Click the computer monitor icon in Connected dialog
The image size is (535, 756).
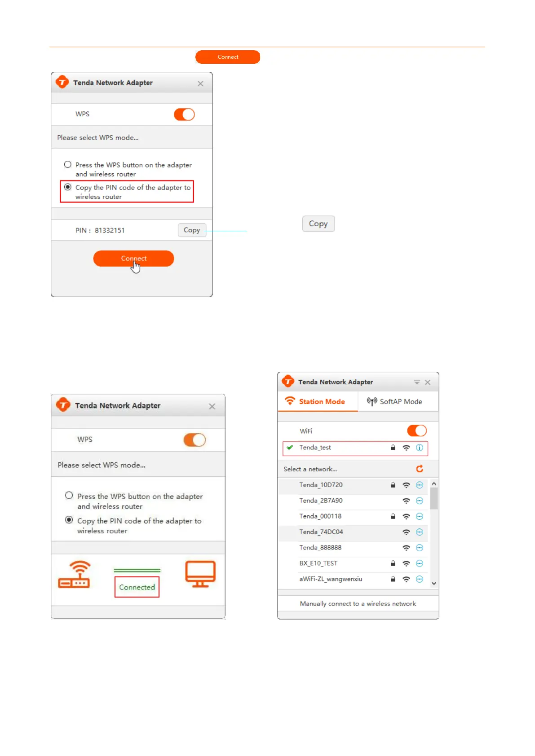[200, 574]
